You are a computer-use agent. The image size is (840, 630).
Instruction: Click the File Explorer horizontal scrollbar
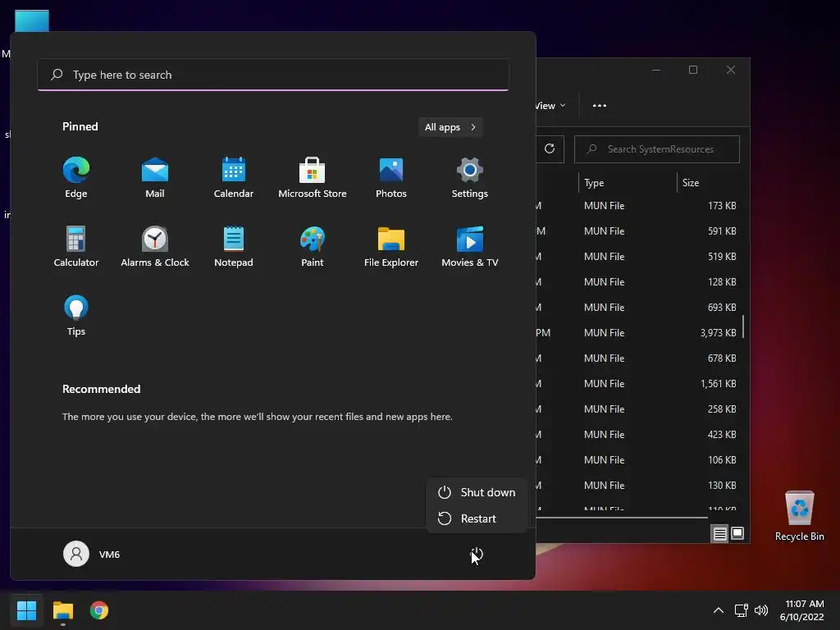622,518
